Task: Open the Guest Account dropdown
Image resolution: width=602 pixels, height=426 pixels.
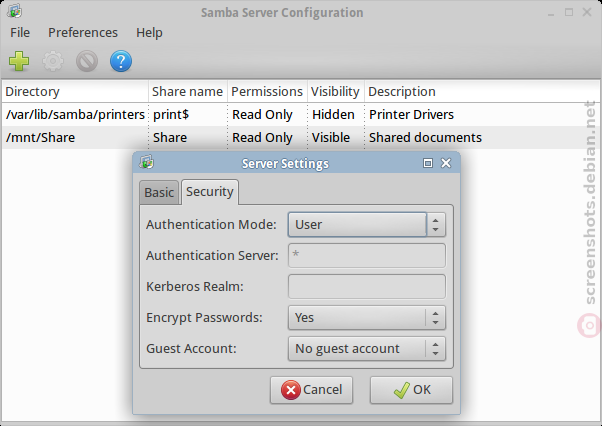Action: [x=367, y=348]
